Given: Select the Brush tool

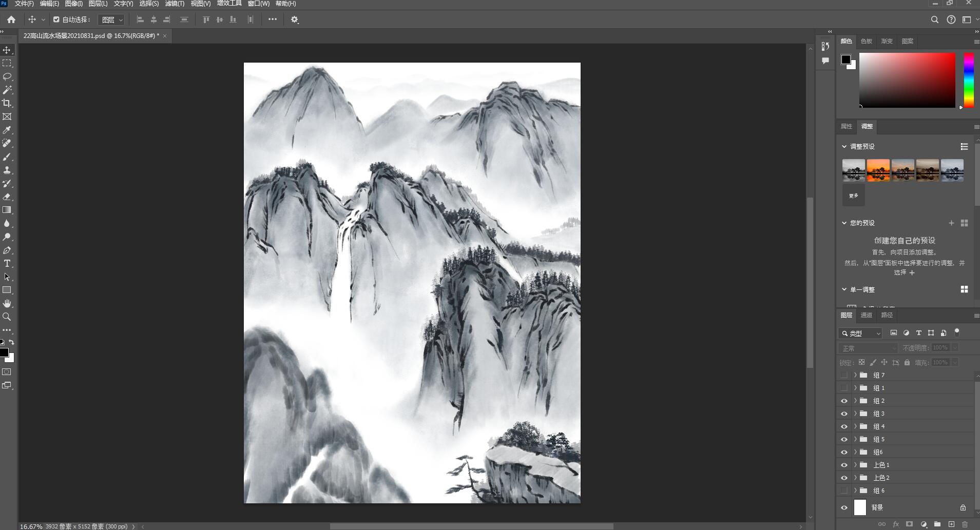Looking at the screenshot, I should 7,156.
